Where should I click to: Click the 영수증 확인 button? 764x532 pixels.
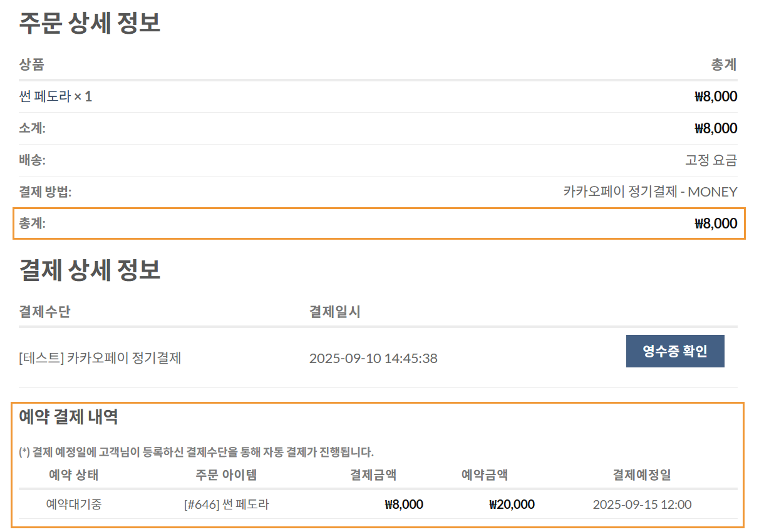pos(674,351)
